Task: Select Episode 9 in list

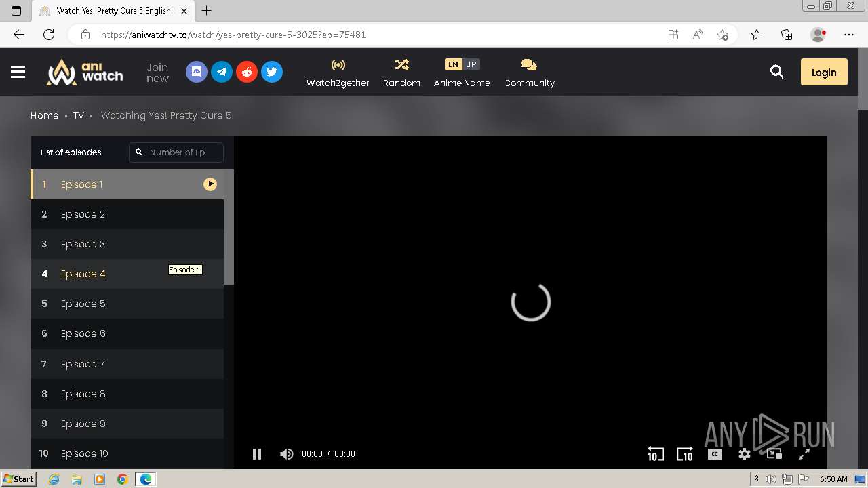Action: [x=127, y=424]
